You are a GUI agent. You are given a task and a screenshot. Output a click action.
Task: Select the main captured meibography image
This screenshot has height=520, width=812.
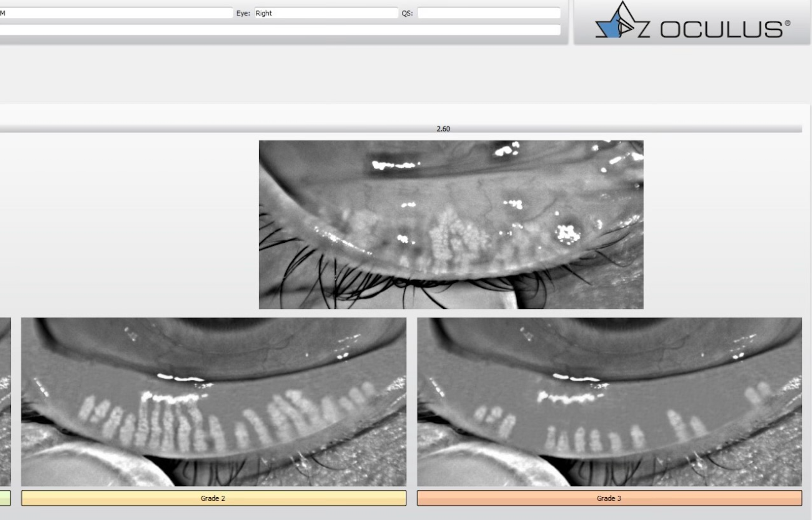[451, 224]
